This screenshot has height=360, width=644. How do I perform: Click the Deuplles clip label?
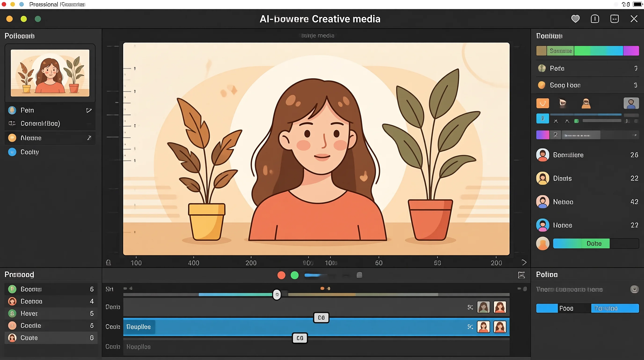tap(139, 327)
